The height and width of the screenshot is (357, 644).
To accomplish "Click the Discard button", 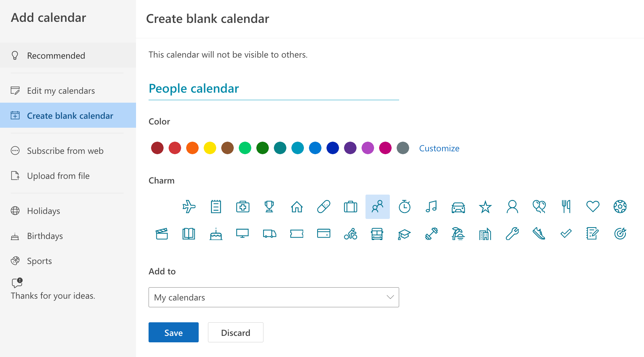I will 236,333.
